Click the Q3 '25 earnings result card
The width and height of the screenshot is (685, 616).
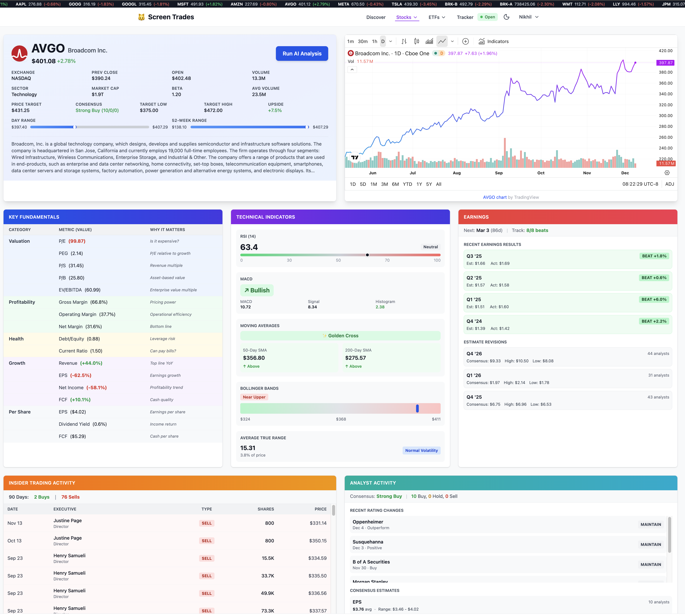coord(568,260)
